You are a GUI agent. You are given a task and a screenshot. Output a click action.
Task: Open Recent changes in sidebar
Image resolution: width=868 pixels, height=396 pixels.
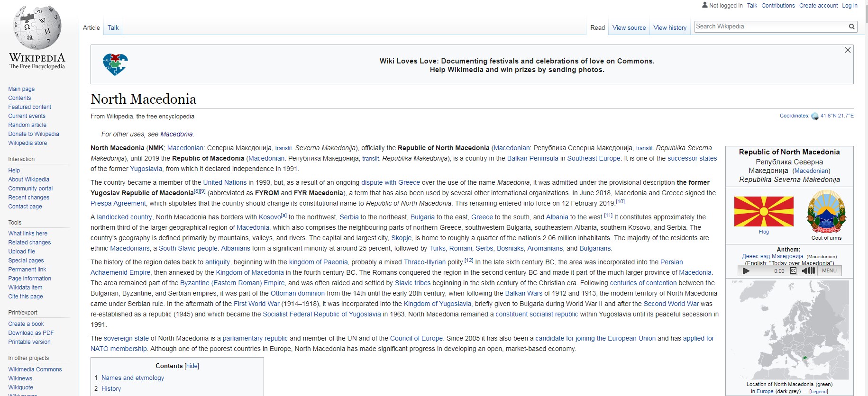click(28, 197)
